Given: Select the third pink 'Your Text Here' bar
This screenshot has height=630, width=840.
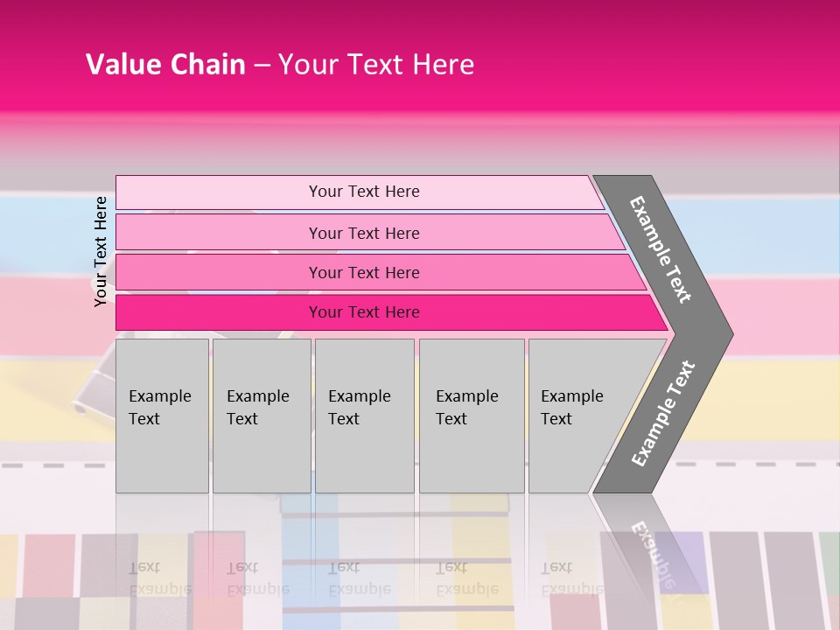Looking at the screenshot, I should 363,273.
